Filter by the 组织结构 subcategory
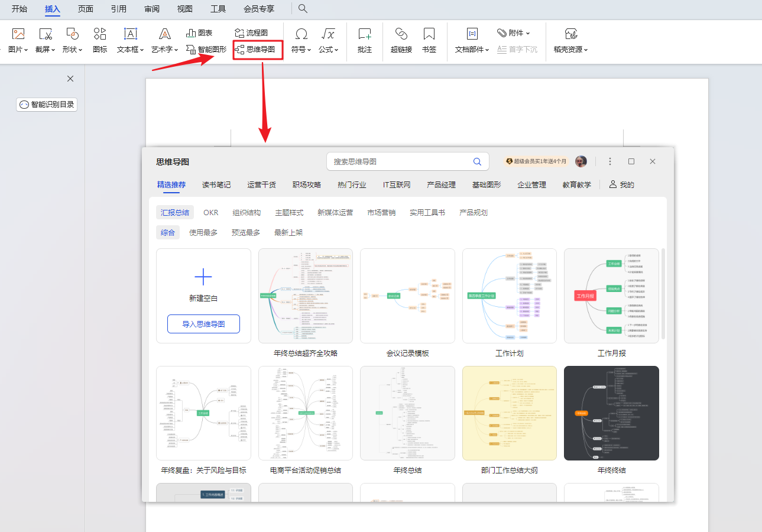 click(x=247, y=212)
